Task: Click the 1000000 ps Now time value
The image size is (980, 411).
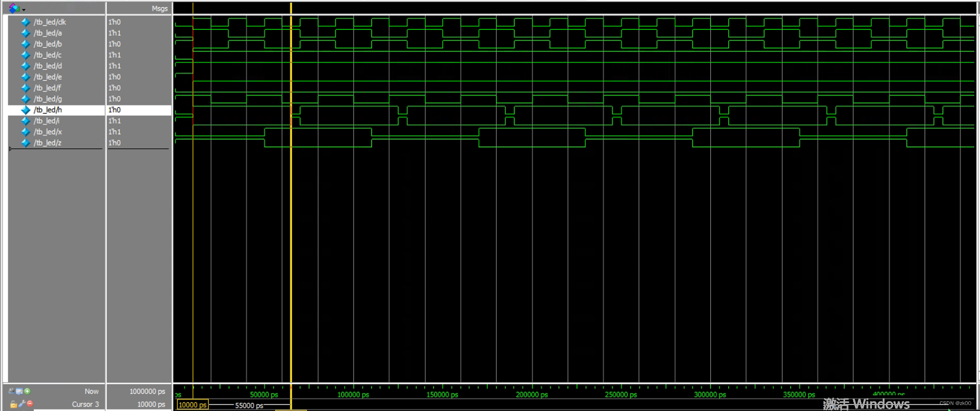Action: point(147,391)
